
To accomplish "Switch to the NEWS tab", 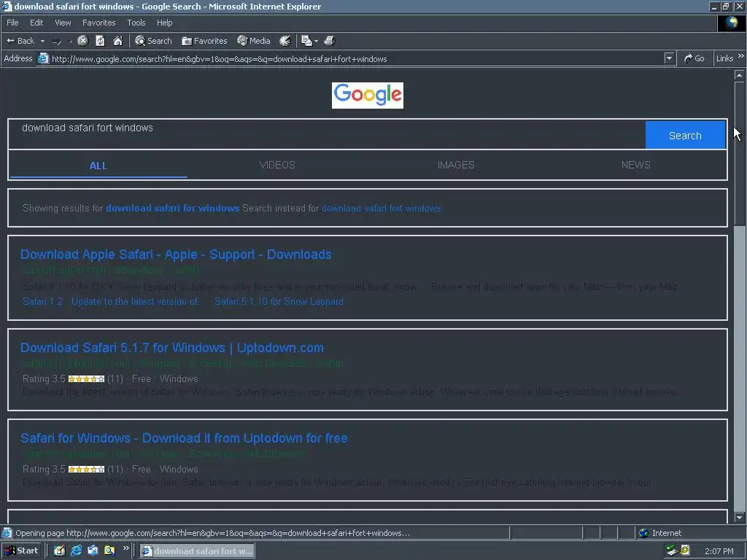I will click(635, 165).
